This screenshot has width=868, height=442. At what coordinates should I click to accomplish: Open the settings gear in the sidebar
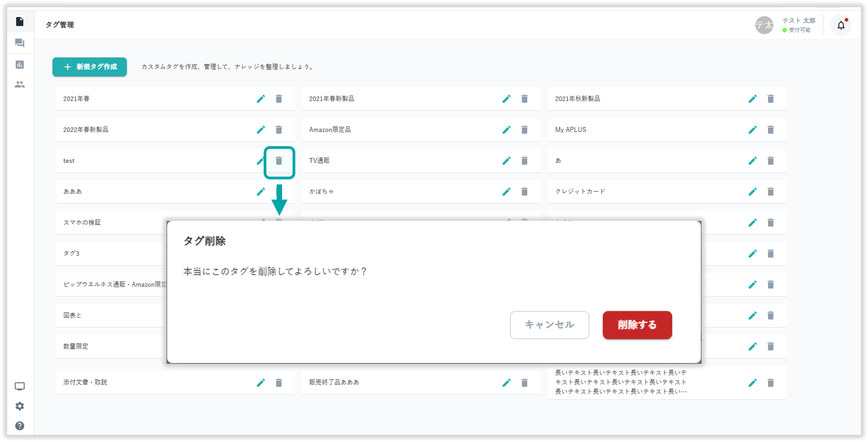point(20,406)
